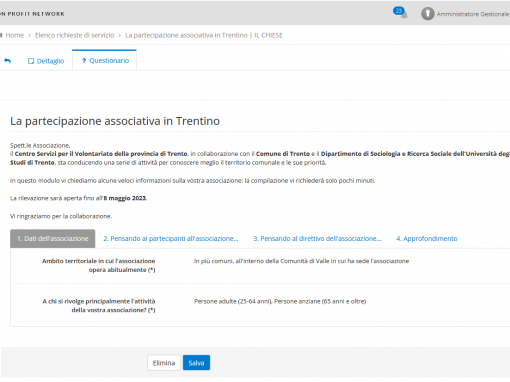Viewport: 510px width, 382px height.
Task: Click the answer 'In più comuni, all'interno della Comunità'
Action: [301, 261]
